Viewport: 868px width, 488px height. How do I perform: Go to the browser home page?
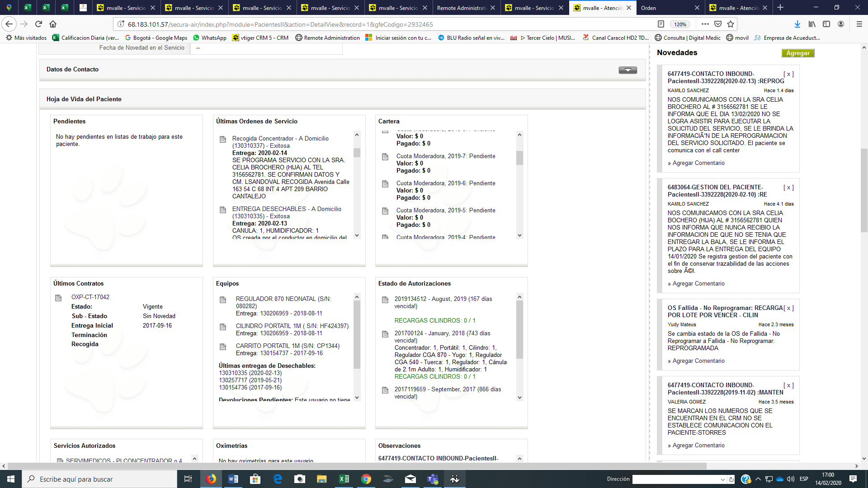click(53, 24)
